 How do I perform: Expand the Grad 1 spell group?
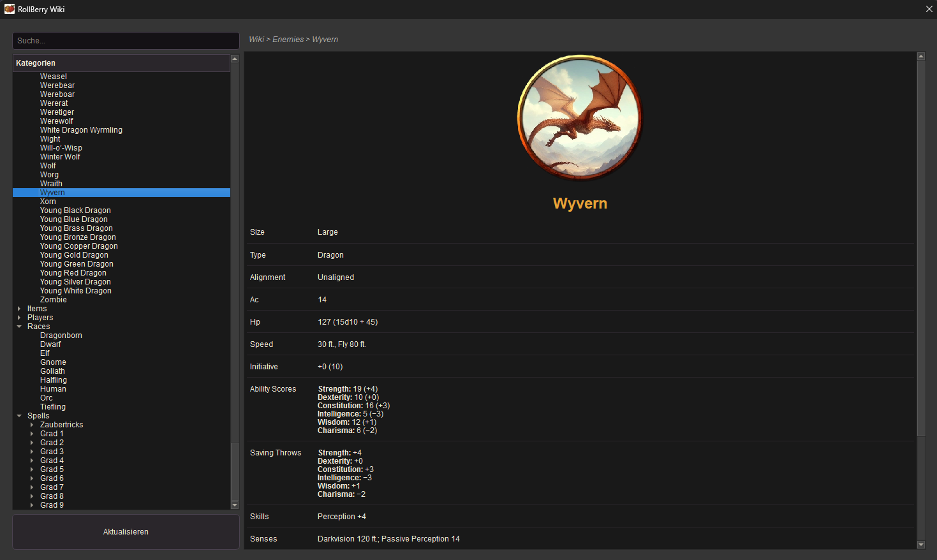(x=31, y=433)
